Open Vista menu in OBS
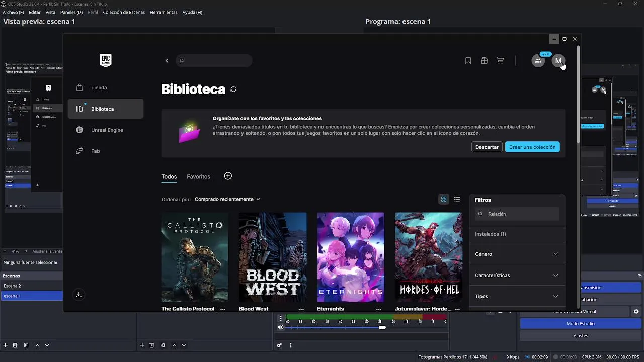The height and width of the screenshot is (362, 644). (50, 12)
